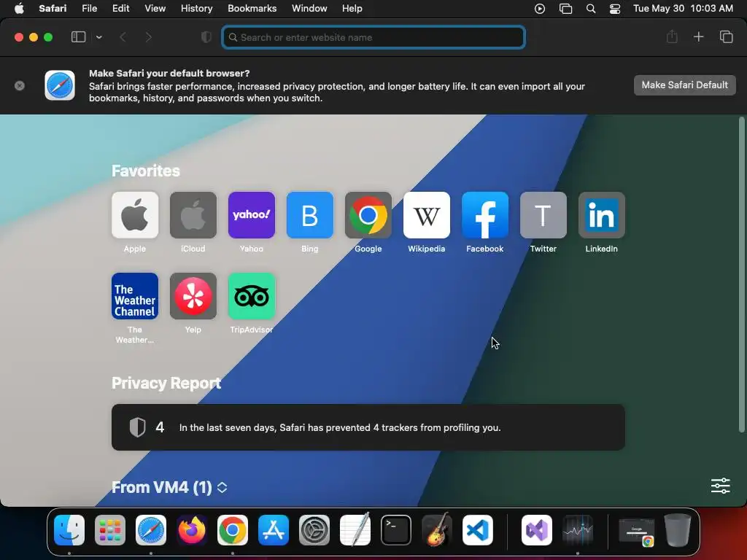Go back with the back arrow
The height and width of the screenshot is (560, 747).
point(123,37)
